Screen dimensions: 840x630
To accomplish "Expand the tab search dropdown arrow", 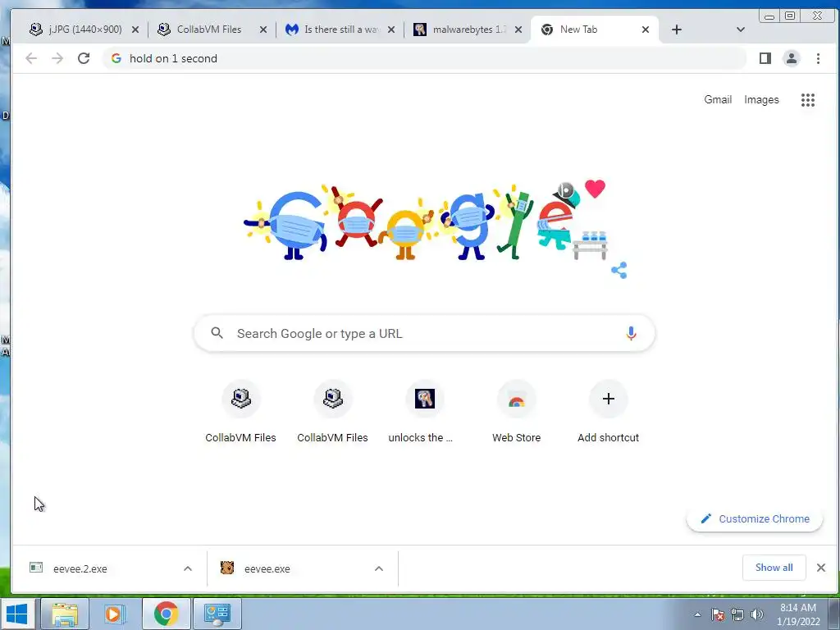I will pyautogui.click(x=741, y=30).
